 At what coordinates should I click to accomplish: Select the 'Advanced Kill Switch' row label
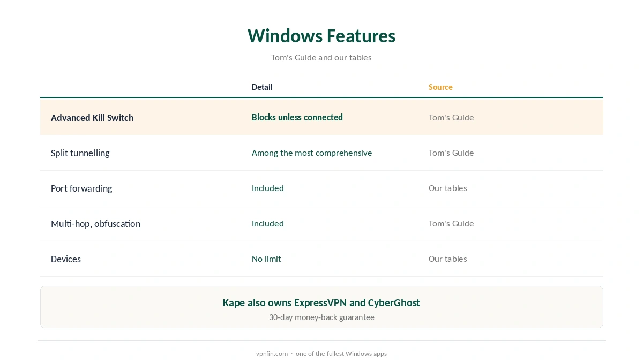(92, 118)
